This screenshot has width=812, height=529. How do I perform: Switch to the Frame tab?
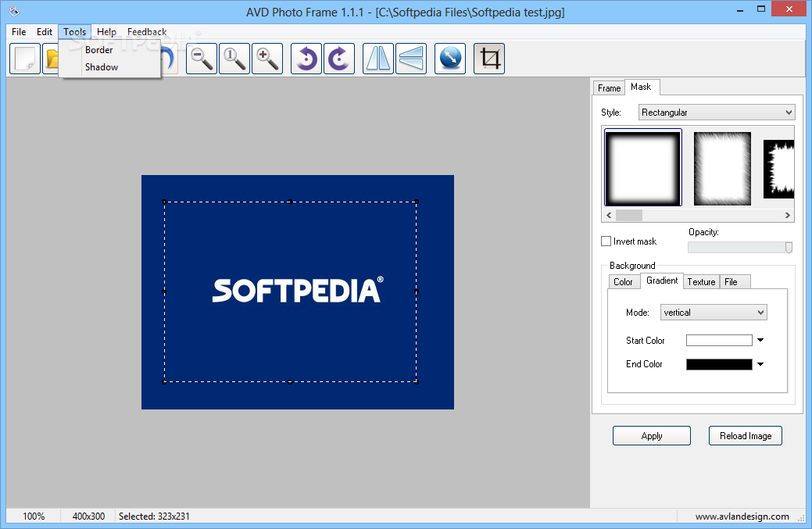[609, 88]
